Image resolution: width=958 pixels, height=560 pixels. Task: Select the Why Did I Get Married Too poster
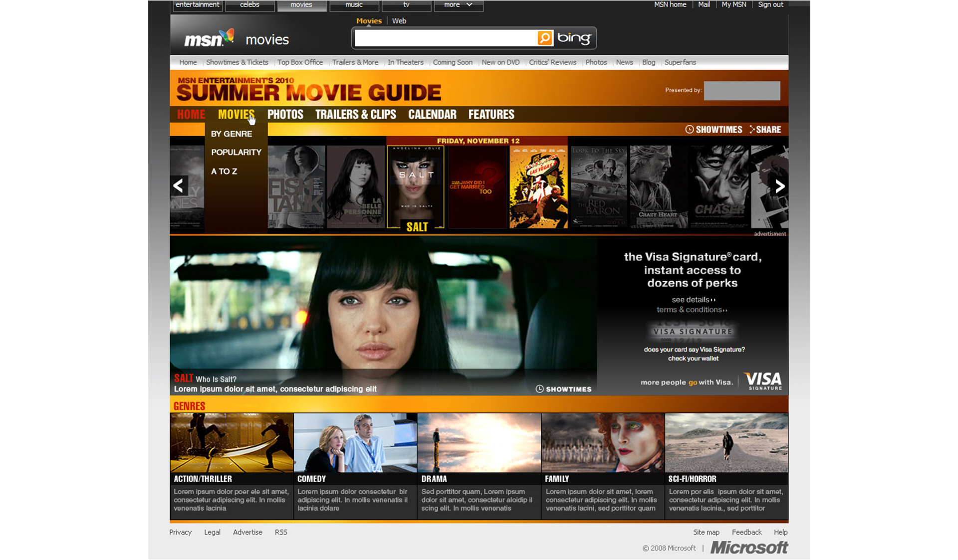[x=477, y=187]
